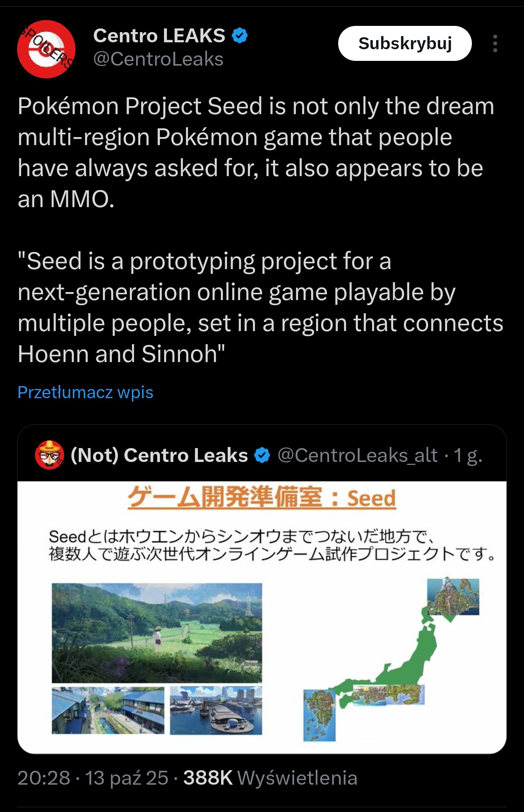Open the green countryside concept art image

[157, 633]
